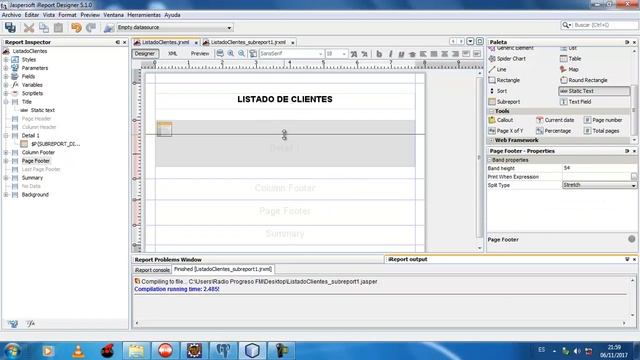Screen dimensions: 640x360
Task: Select the Current date tool
Action: 555,120
